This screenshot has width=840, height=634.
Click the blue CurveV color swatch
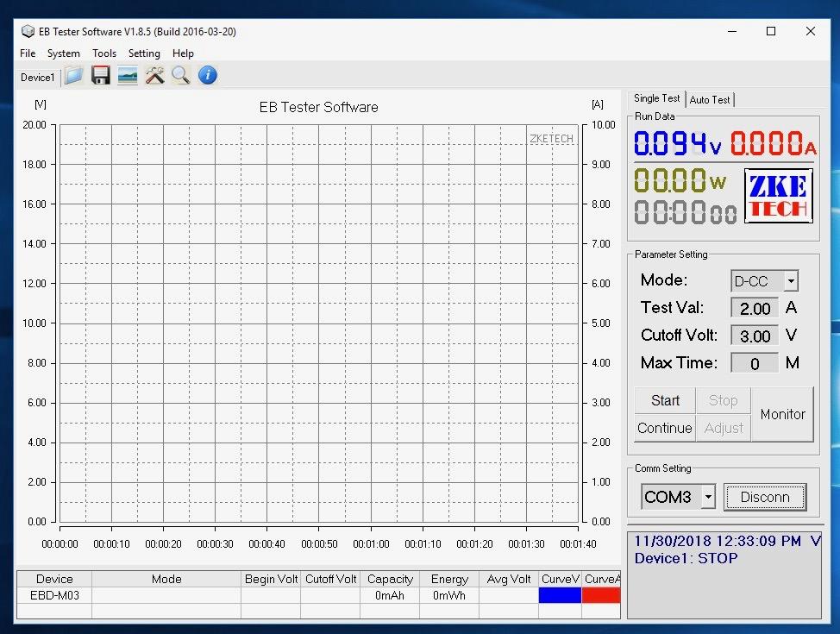tap(560, 595)
